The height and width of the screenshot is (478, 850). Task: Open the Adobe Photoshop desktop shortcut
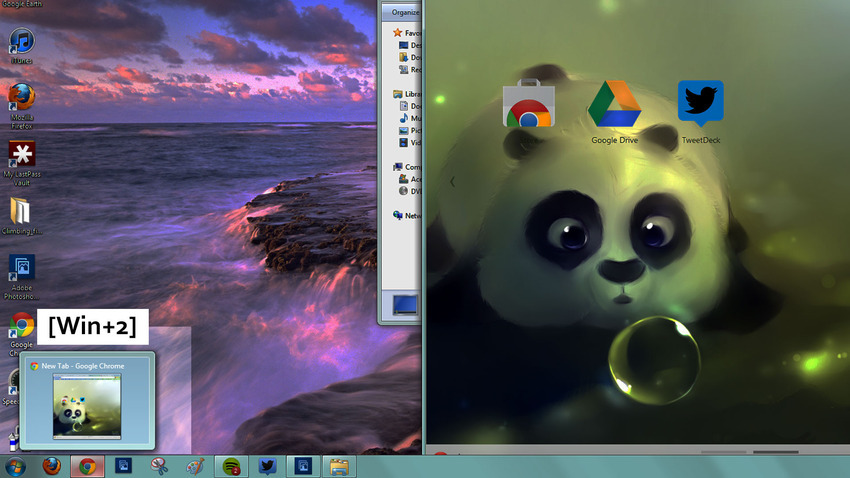[x=22, y=276]
